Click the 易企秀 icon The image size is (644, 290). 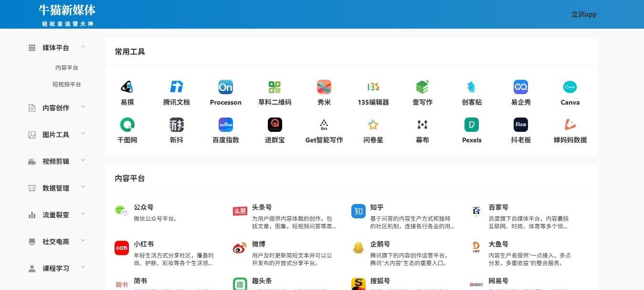click(521, 87)
